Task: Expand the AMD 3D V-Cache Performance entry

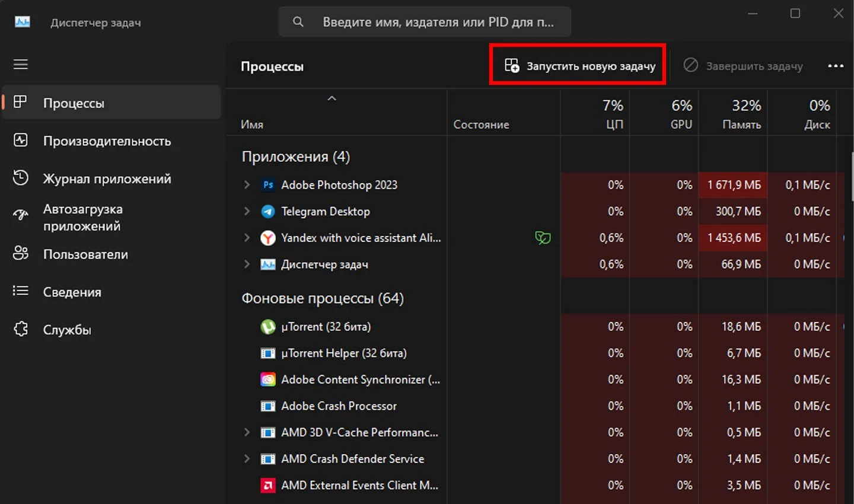Action: (x=247, y=432)
